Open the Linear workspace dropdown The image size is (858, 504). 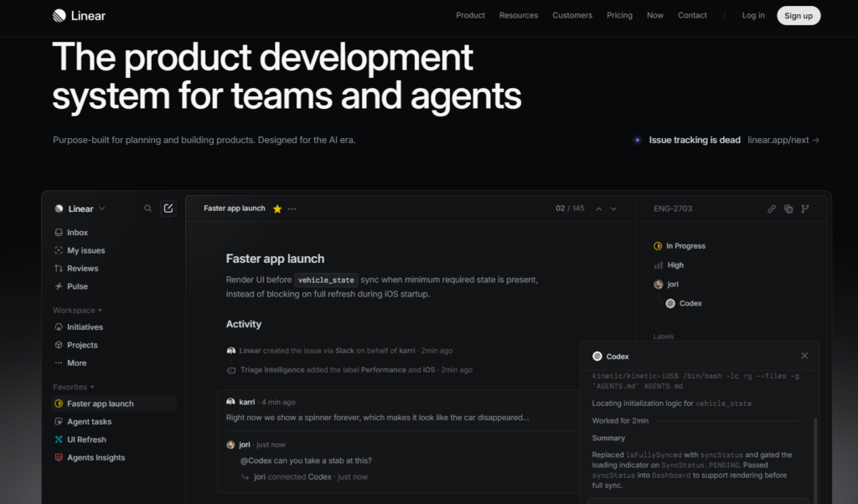tap(80, 208)
